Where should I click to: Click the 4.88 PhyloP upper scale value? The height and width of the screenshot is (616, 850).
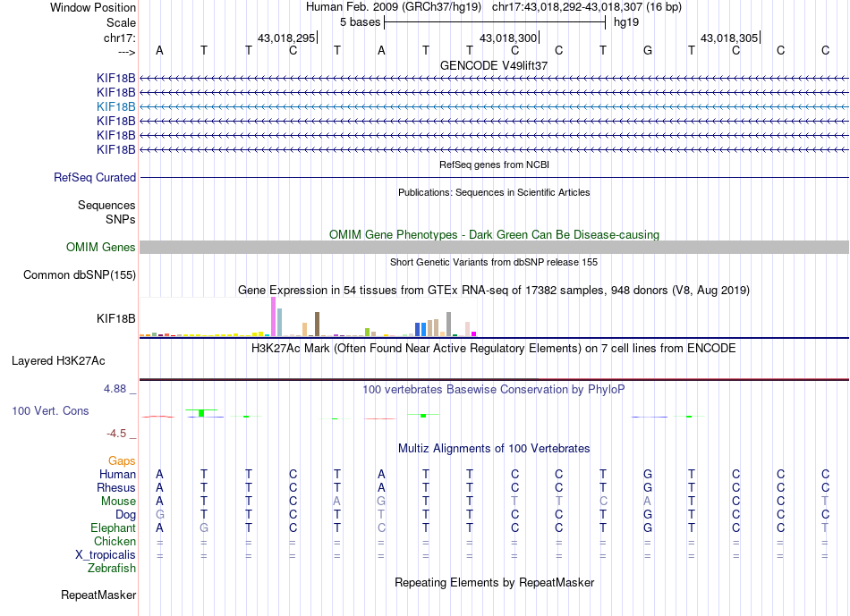(x=115, y=389)
